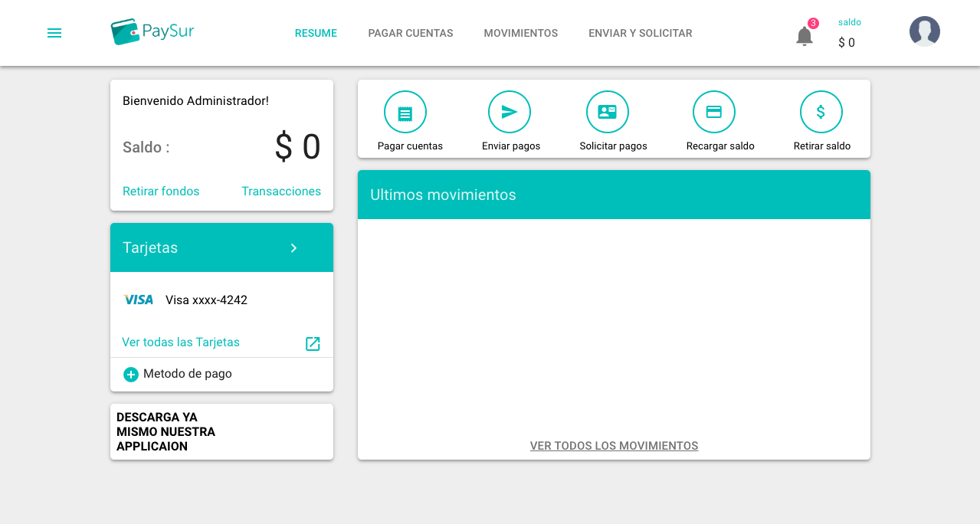Click the Recargar saldo card icon
Viewport: 980px width, 524px height.
714,112
